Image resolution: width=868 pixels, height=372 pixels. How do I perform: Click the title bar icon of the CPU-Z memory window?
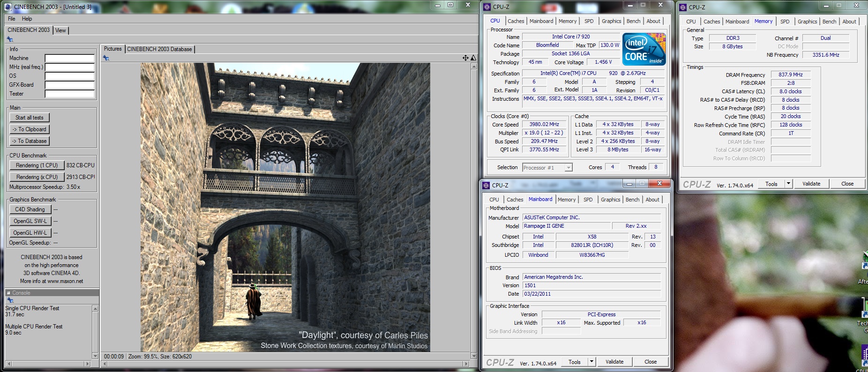click(683, 7)
